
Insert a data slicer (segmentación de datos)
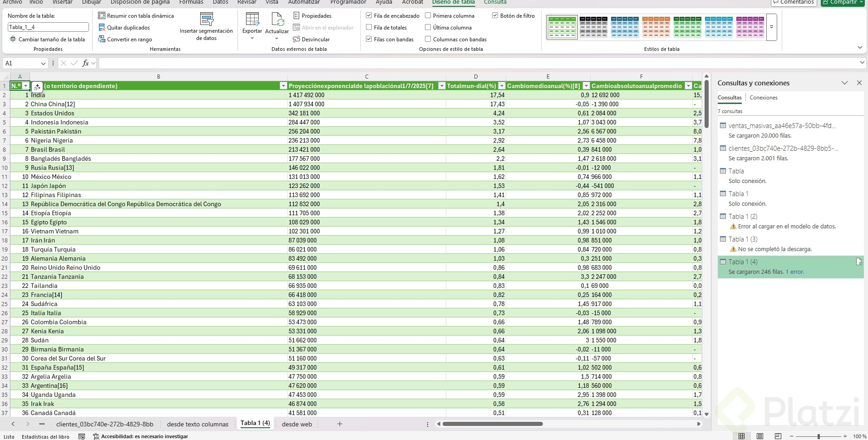pos(207,26)
